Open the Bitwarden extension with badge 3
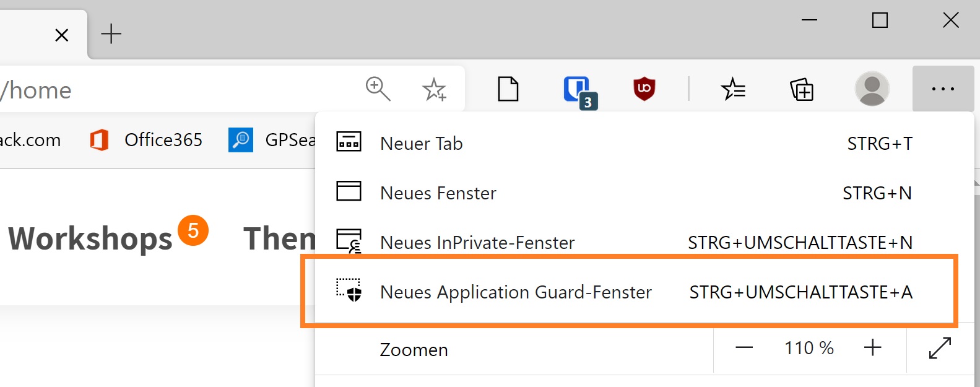This screenshot has height=387, width=980. (579, 92)
